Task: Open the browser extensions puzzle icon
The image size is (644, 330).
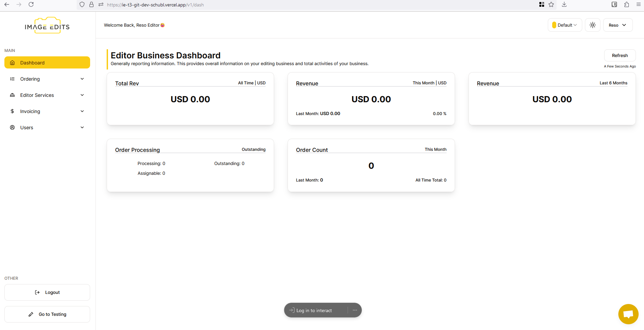Action: (626, 5)
